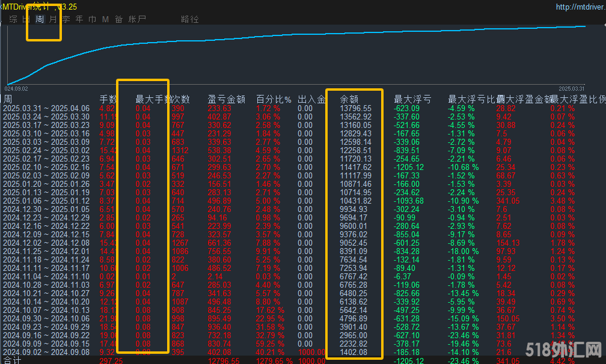The image size is (606, 364).
Task: Click balance value 1402.08
Action: click(353, 352)
